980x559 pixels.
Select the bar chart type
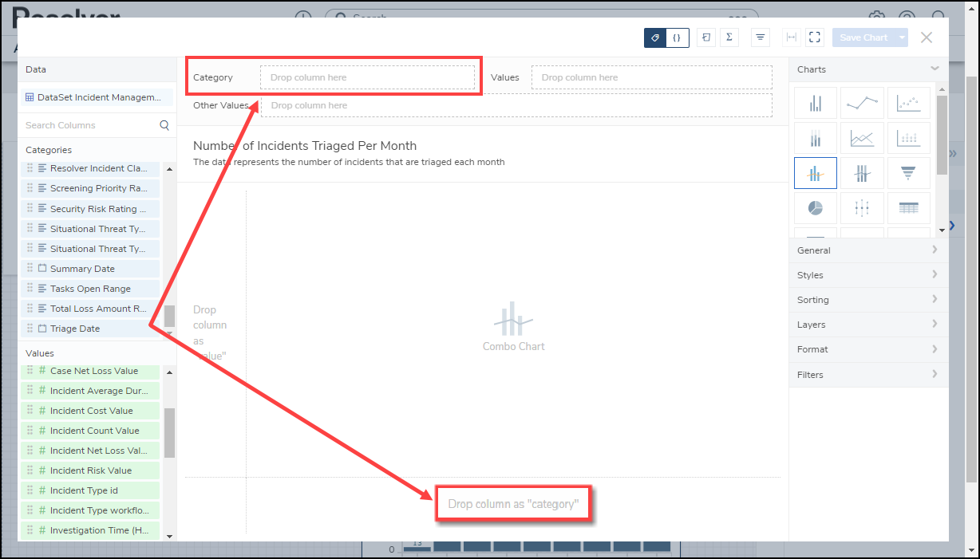pyautogui.click(x=815, y=104)
